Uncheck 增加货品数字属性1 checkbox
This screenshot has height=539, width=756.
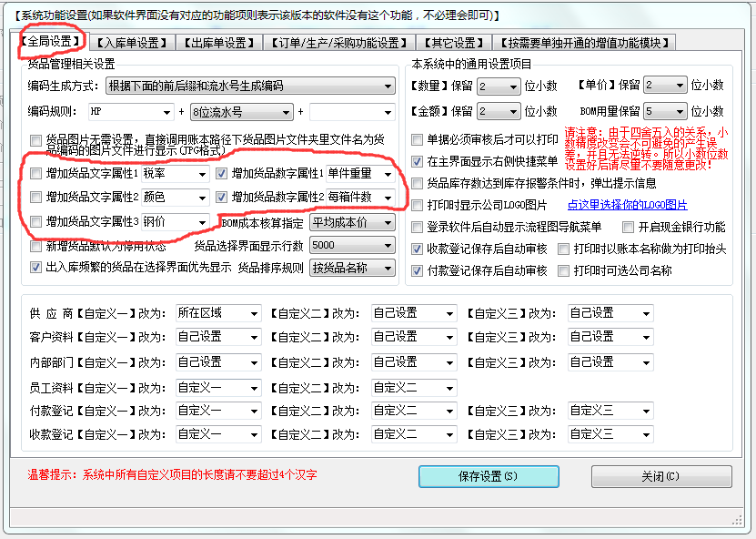tap(221, 173)
